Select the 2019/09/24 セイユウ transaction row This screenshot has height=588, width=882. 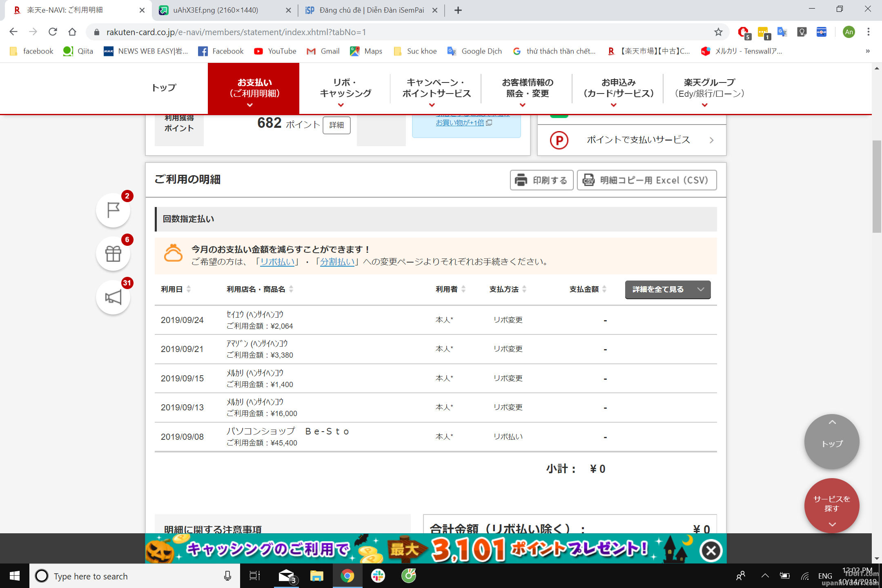click(436, 320)
